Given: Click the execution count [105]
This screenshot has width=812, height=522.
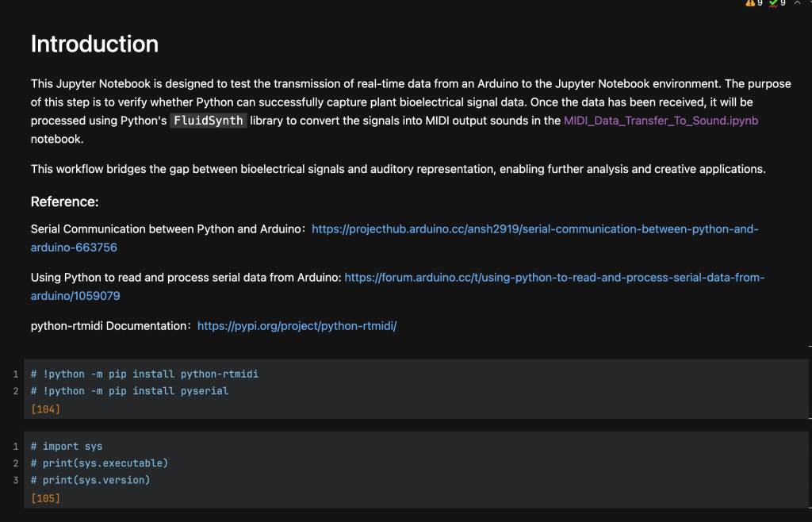Looking at the screenshot, I should (45, 498).
